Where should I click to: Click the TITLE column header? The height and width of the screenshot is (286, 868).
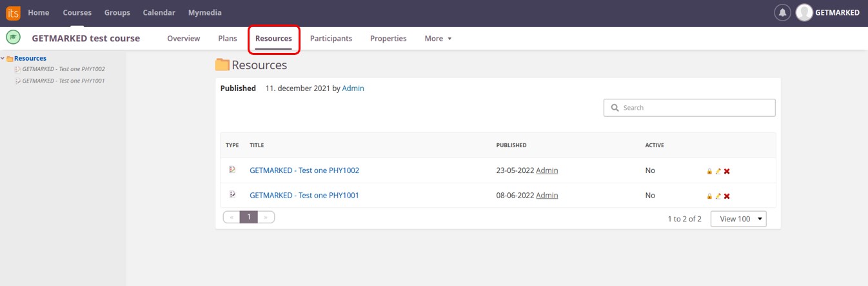[x=257, y=145]
